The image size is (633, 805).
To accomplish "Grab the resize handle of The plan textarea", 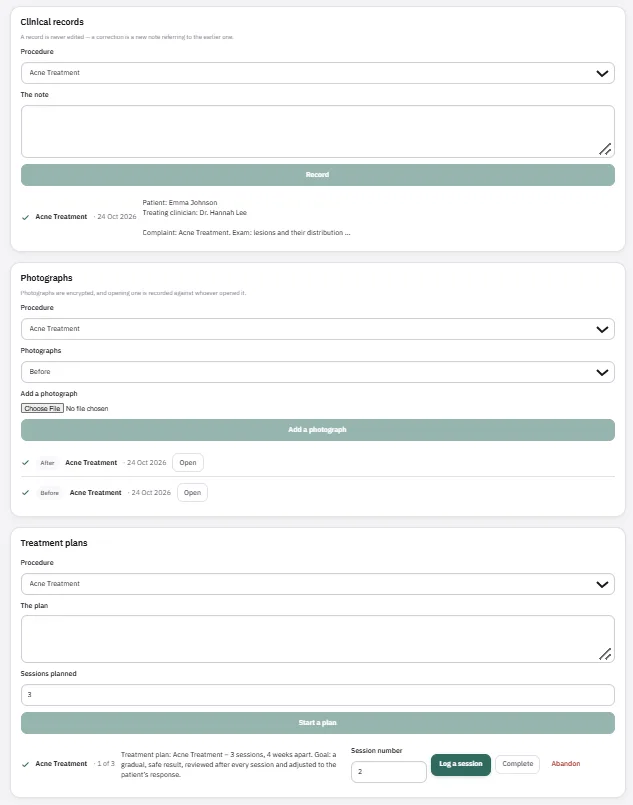I will [x=605, y=654].
